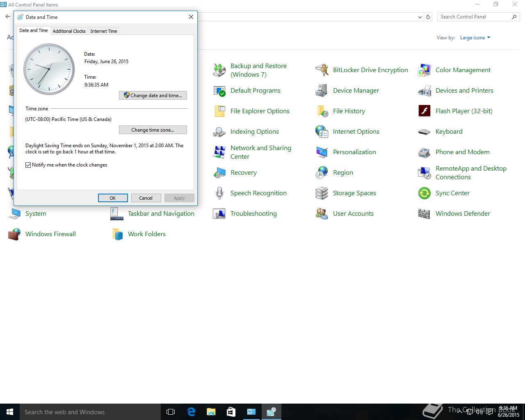The height and width of the screenshot is (420, 525).
Task: Open the File Explorer Options icon
Action: 219,111
